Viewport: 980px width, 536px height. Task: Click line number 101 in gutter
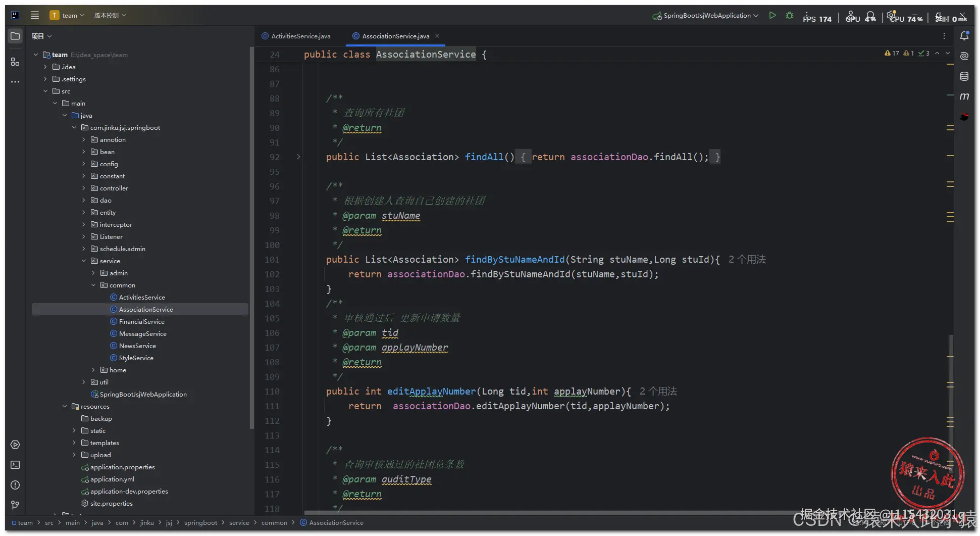[272, 259]
